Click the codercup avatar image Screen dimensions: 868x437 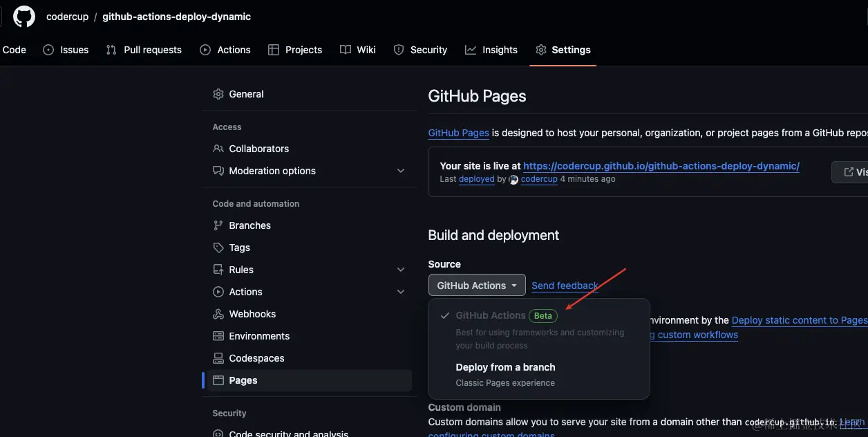513,179
